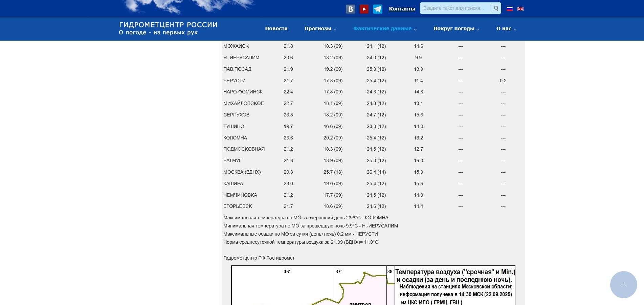Click the Гидрометцентр России logo

(168, 28)
